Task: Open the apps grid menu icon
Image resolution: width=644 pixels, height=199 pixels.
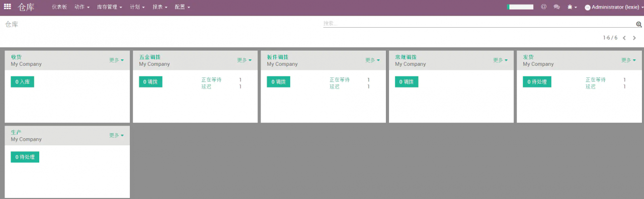Action: tap(8, 7)
